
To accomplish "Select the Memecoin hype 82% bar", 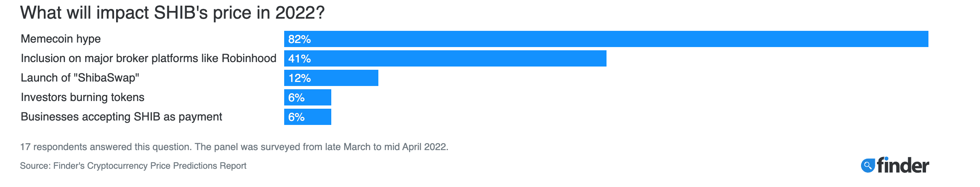I will (x=606, y=39).
